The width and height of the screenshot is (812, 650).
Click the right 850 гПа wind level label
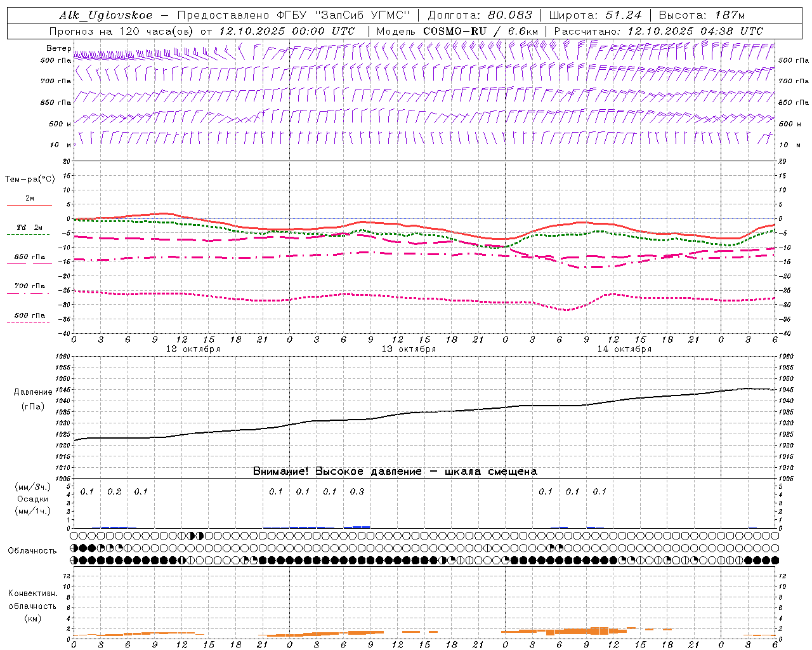tap(794, 102)
